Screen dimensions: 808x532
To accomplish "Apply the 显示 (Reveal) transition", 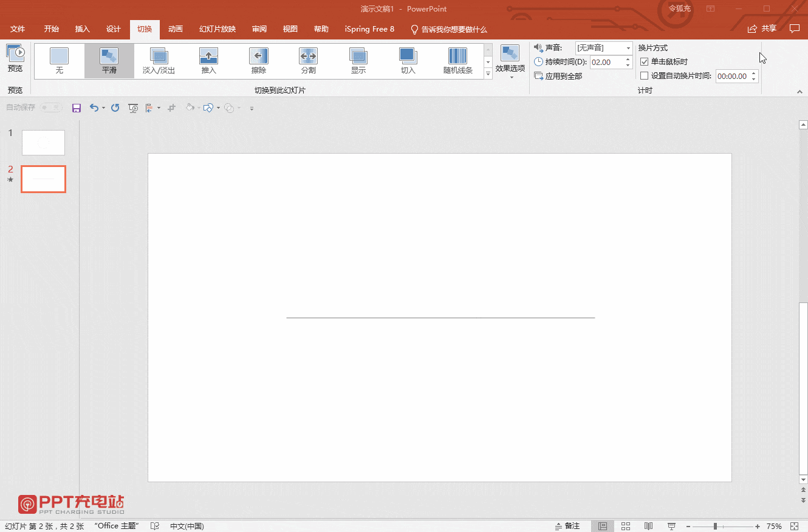I will 358,61.
